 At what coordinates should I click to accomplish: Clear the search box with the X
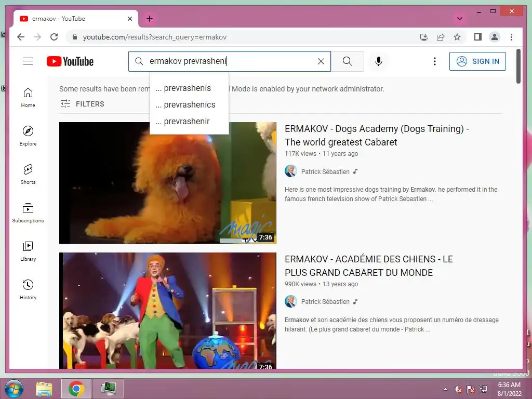pyautogui.click(x=321, y=61)
